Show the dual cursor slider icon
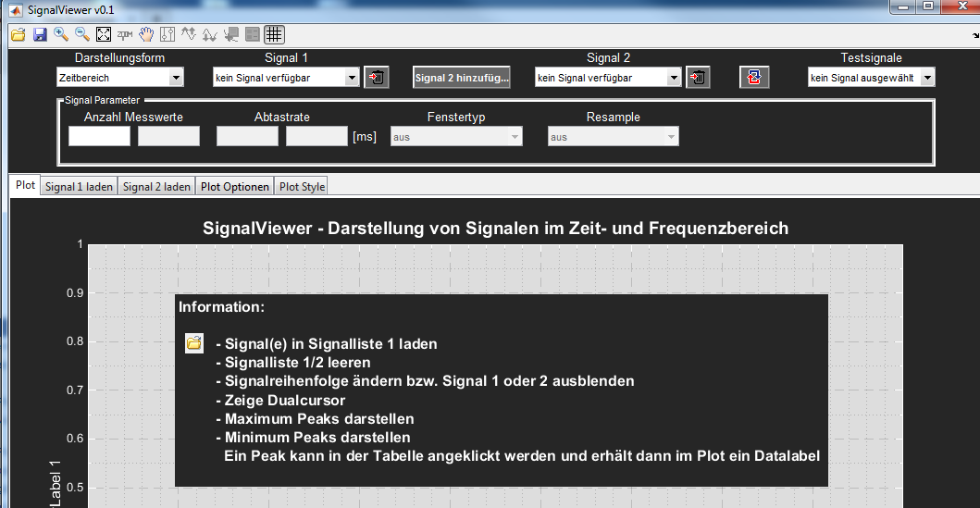This screenshot has height=508, width=980. [x=167, y=34]
